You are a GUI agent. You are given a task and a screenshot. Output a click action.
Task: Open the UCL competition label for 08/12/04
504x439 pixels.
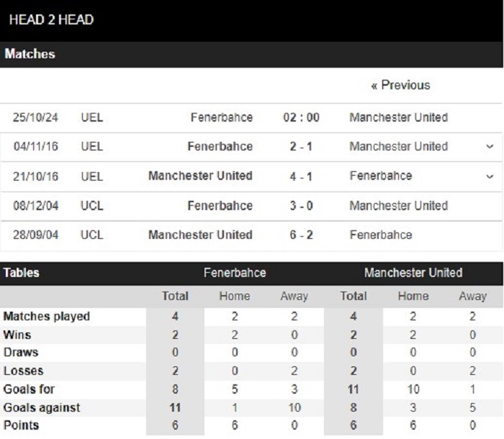pyautogui.click(x=92, y=206)
